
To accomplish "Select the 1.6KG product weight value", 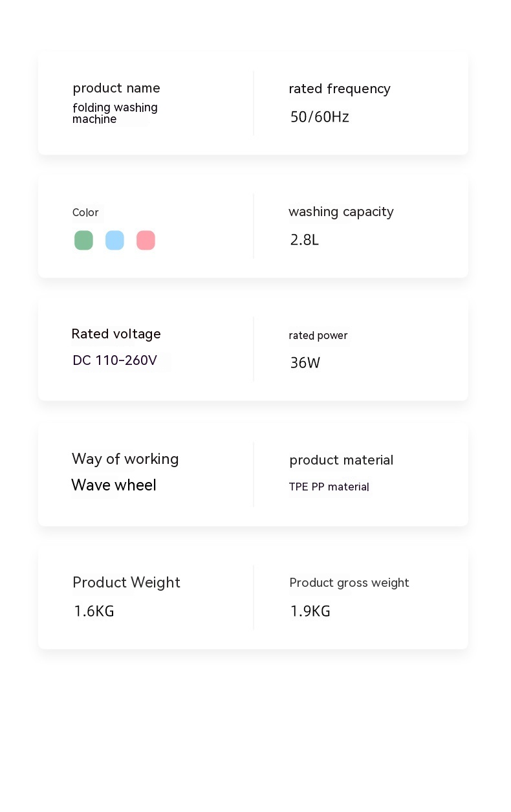I will point(94,611).
